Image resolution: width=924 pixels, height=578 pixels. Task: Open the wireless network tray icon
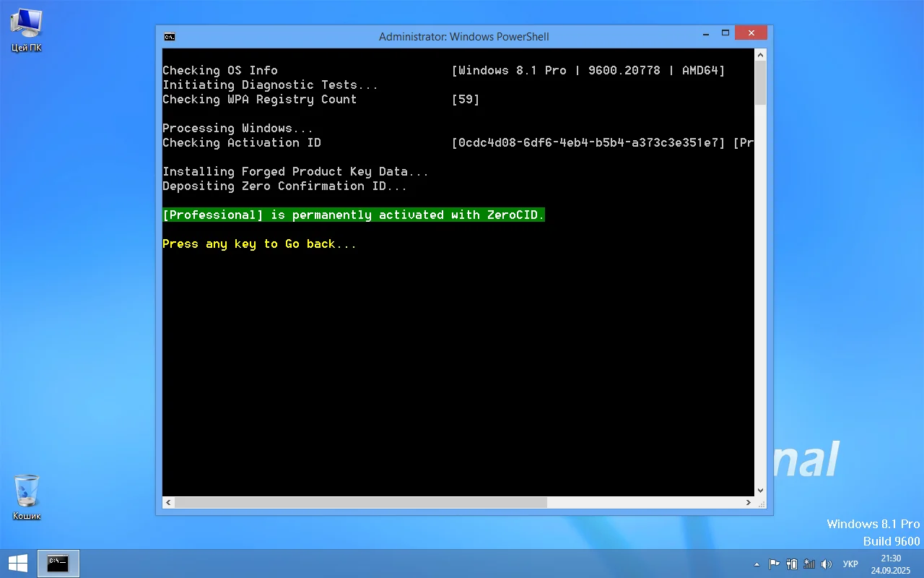(x=809, y=564)
